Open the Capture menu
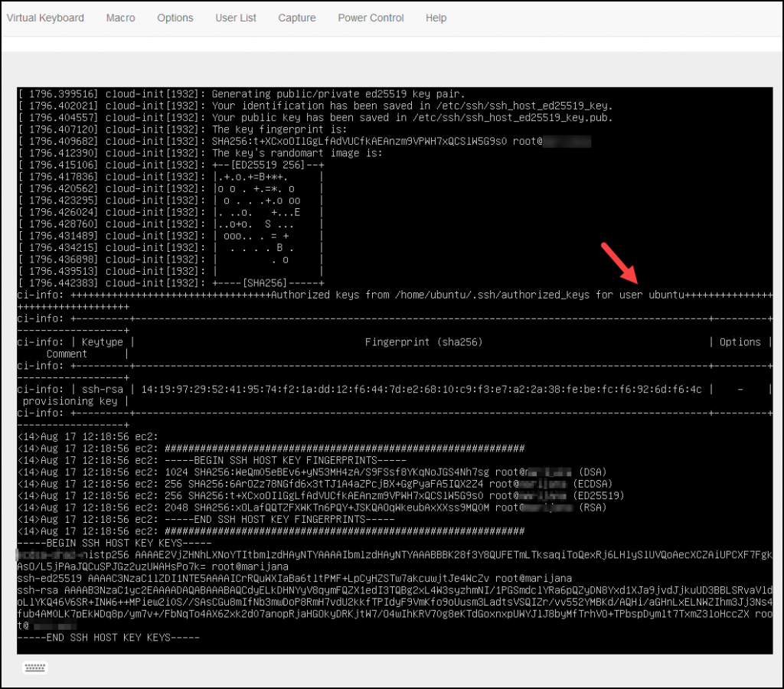 click(x=297, y=18)
